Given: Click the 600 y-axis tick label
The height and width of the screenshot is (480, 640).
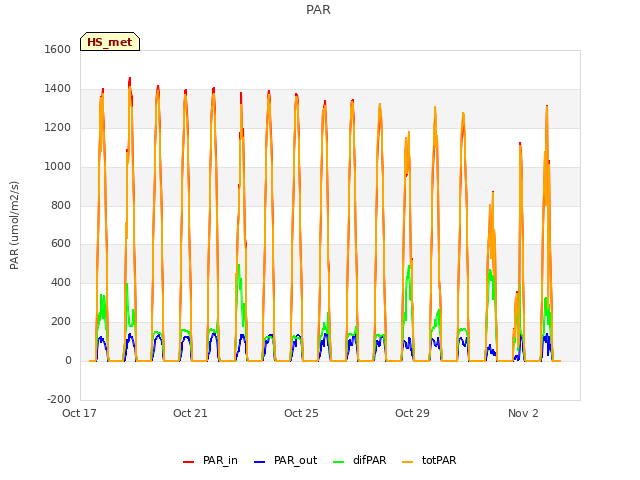Looking at the screenshot, I should click(61, 244).
